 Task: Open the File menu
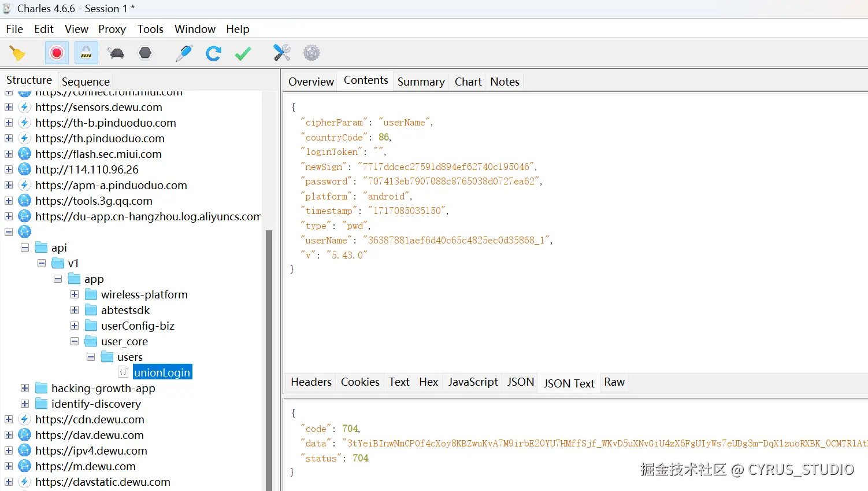point(14,29)
